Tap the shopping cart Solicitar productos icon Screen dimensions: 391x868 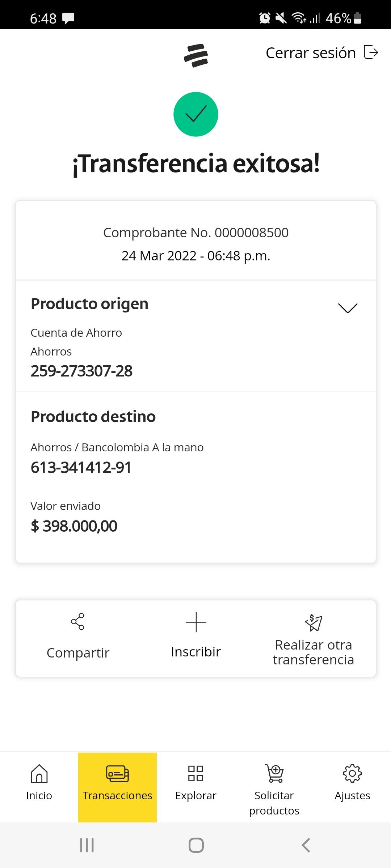coord(274,773)
